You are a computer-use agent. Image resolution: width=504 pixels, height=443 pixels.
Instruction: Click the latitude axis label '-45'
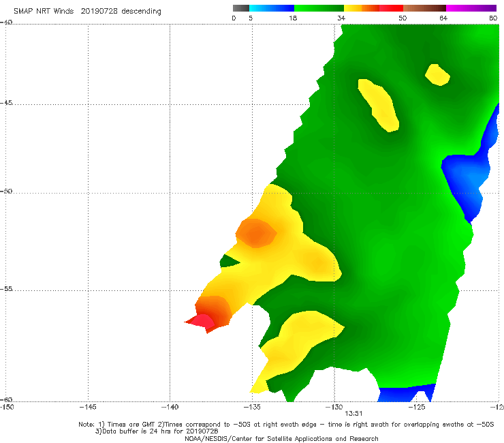coord(6,103)
